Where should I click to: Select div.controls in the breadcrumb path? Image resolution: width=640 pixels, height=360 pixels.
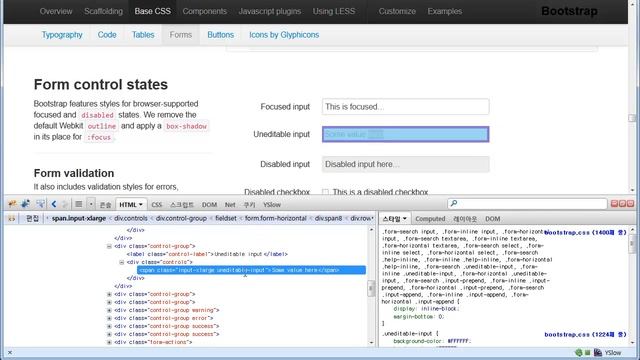click(x=131, y=218)
